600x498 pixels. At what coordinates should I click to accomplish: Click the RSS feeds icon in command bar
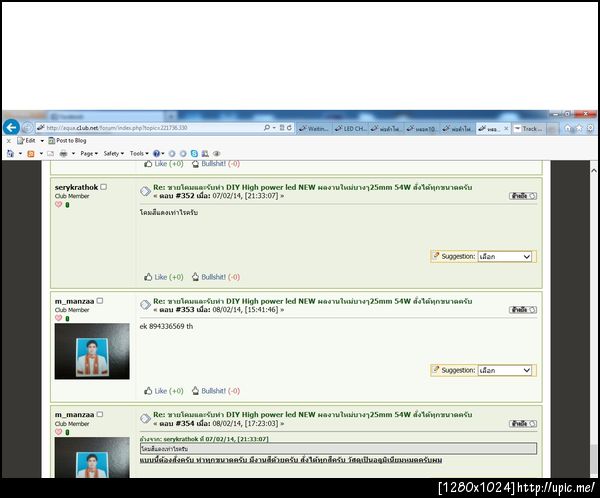[x=31, y=153]
